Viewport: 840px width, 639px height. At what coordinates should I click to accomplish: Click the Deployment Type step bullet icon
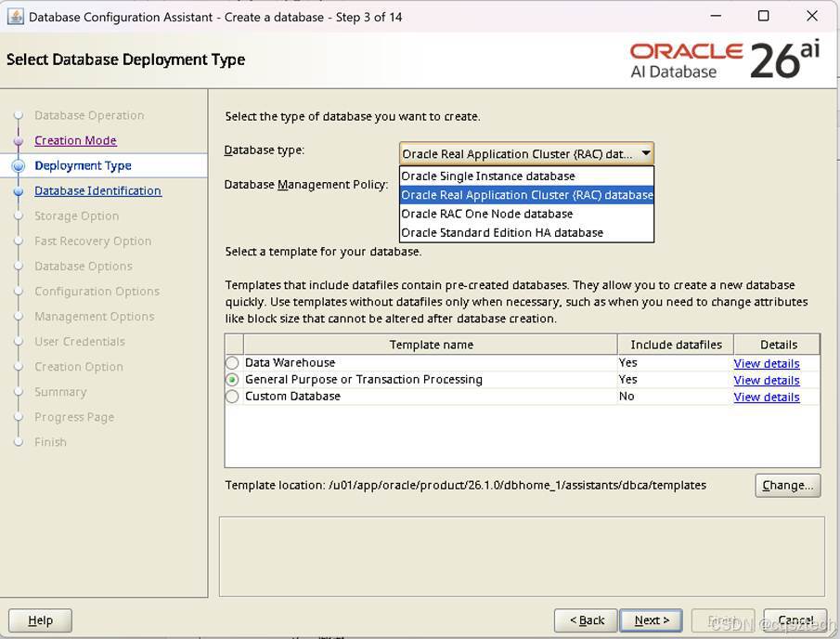19,165
